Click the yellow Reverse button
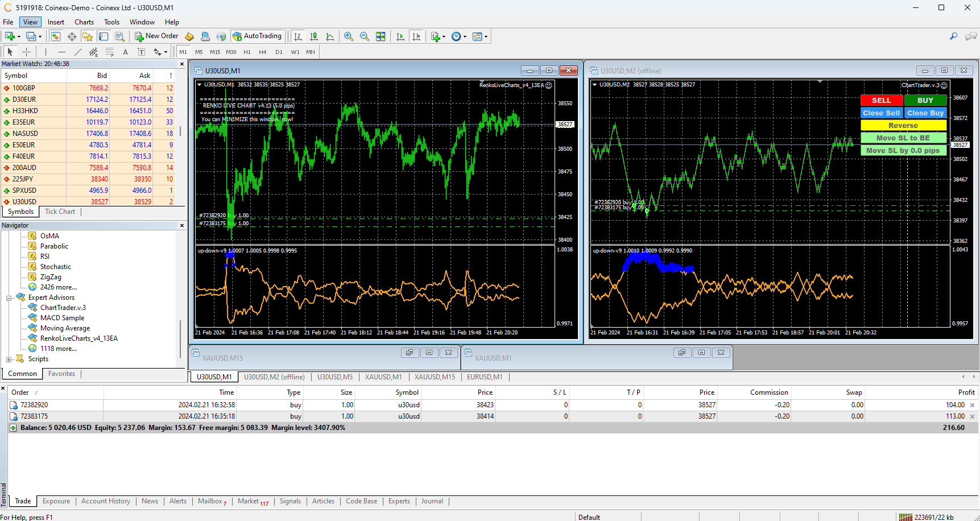Screen dimensions: 980x521 (x=903, y=125)
